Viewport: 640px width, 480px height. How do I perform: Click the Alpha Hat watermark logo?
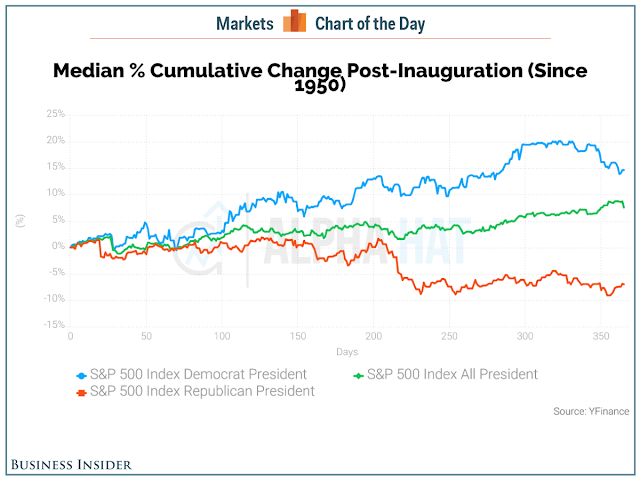(x=320, y=241)
